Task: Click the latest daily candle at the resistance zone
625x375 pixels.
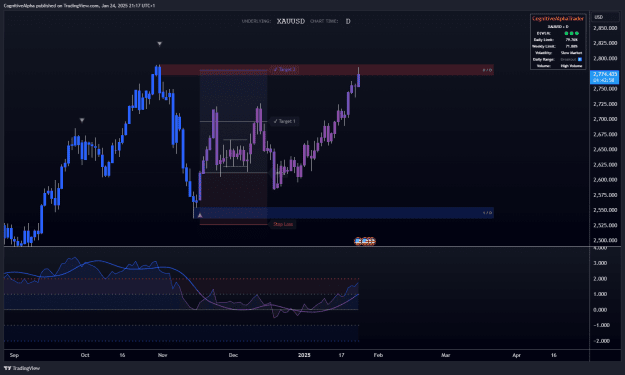Action: point(359,77)
